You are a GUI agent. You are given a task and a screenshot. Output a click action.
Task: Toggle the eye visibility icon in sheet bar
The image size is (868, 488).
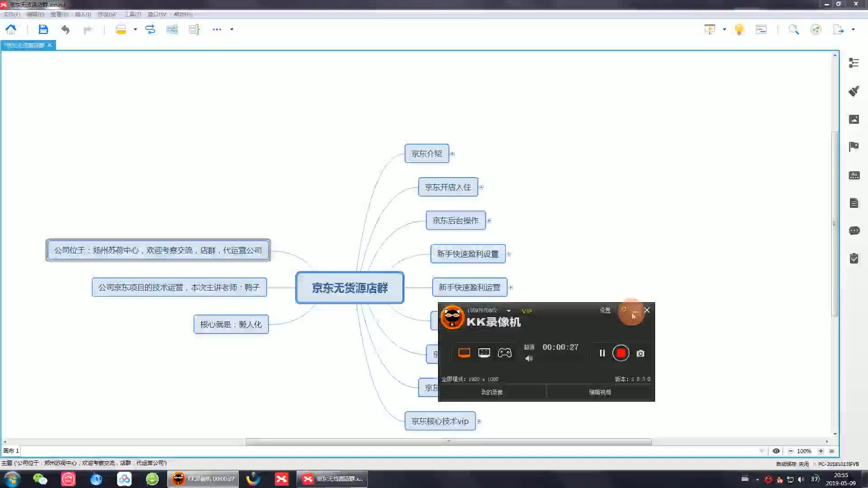pyautogui.click(x=776, y=451)
